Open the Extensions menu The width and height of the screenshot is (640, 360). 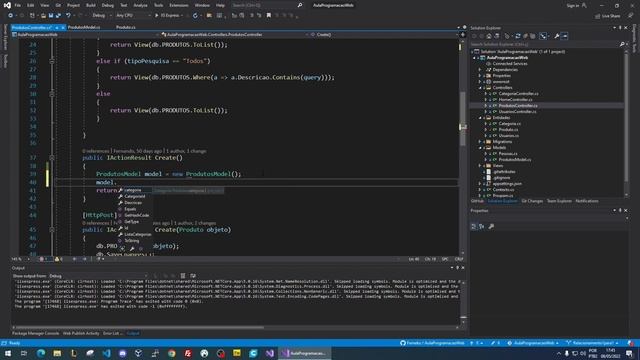tap(179, 5)
